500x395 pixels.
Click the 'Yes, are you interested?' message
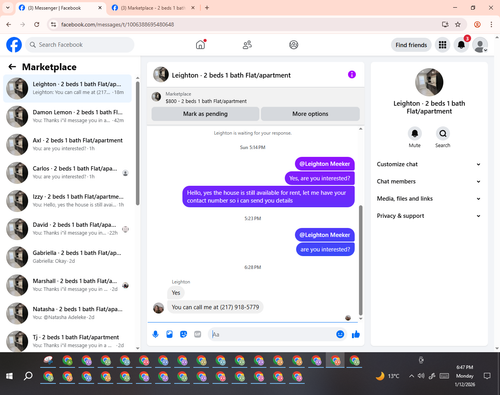click(x=320, y=178)
